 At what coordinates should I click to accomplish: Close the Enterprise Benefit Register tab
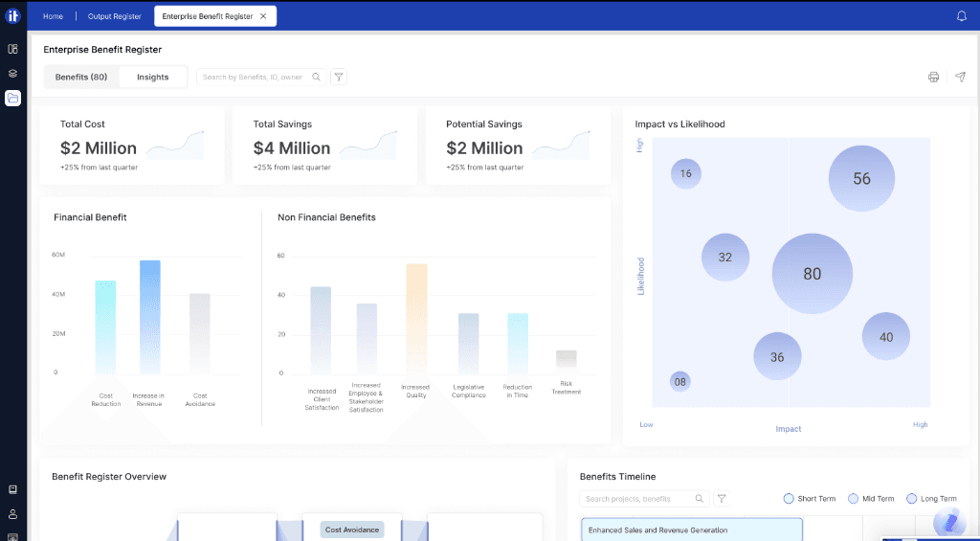(263, 16)
